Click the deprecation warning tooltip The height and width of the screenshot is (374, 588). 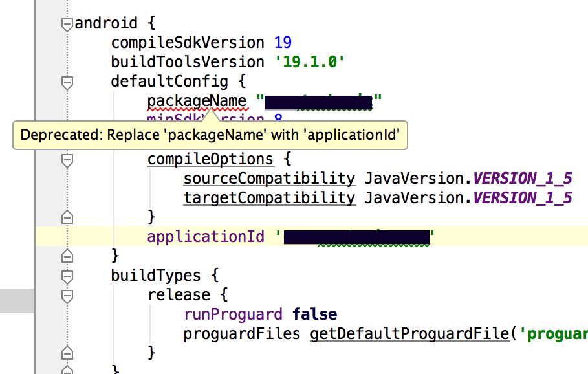tap(210, 136)
